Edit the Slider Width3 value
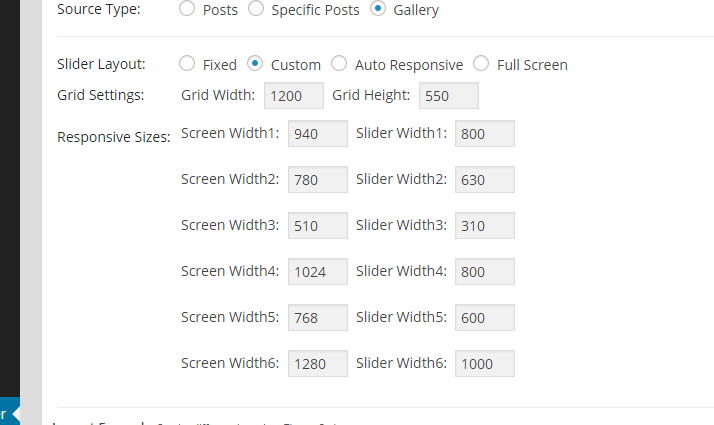The height and width of the screenshot is (425, 714). coord(484,226)
